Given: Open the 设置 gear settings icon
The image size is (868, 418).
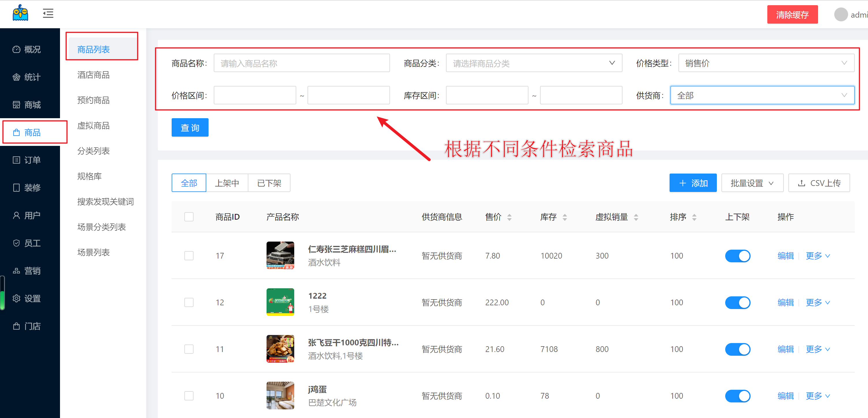Looking at the screenshot, I should pos(16,298).
